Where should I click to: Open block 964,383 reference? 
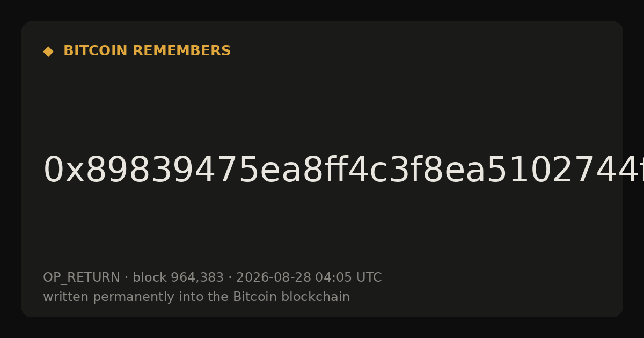click(x=178, y=277)
